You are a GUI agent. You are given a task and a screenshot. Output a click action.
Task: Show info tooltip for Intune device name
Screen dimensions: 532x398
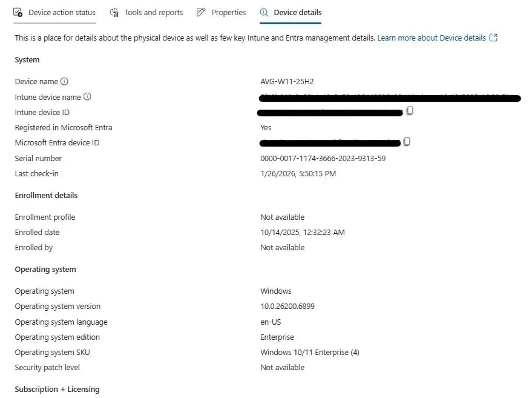tap(87, 97)
